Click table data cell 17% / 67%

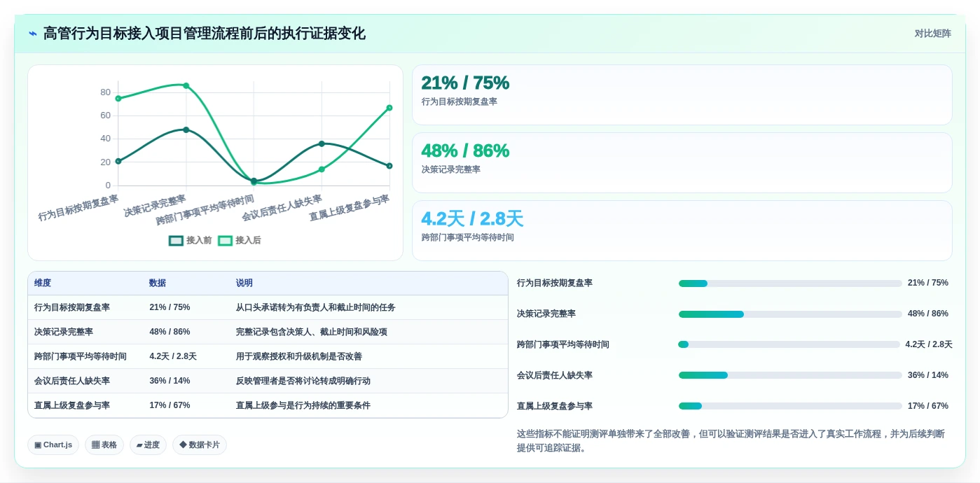pos(170,405)
